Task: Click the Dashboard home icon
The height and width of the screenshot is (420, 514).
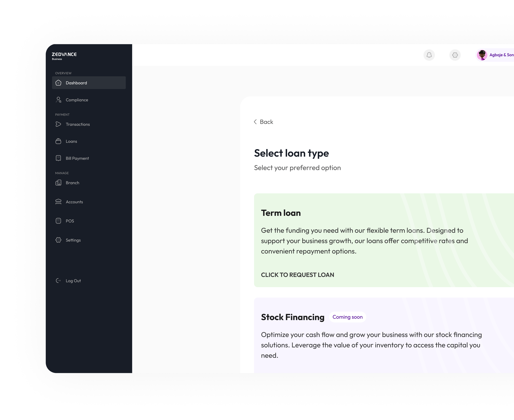Action: [58, 83]
